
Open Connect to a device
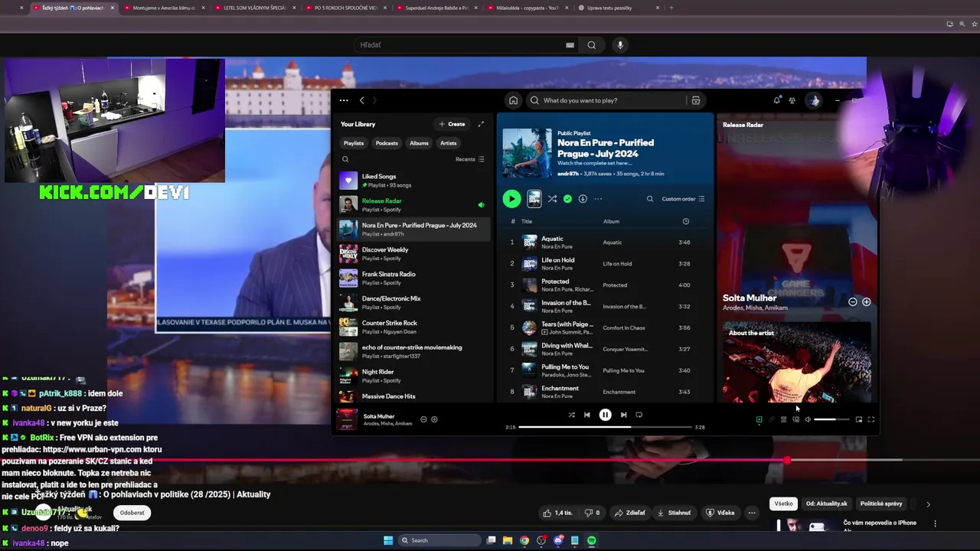coord(796,419)
